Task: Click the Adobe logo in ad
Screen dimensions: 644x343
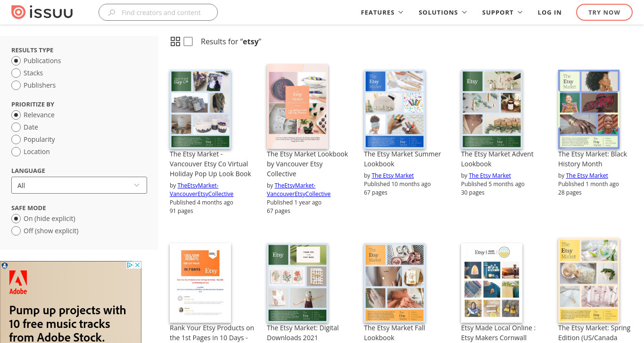Action: (18, 283)
